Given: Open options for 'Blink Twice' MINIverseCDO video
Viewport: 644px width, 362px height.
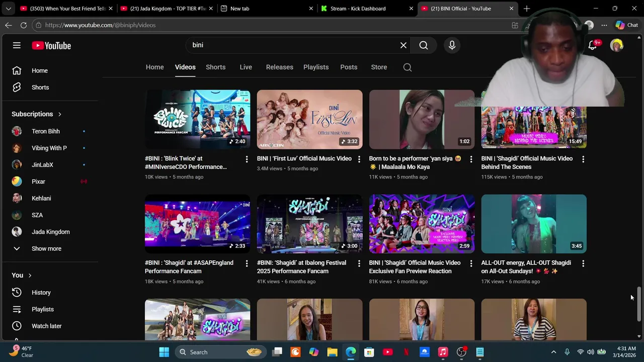Looking at the screenshot, I should [247, 159].
